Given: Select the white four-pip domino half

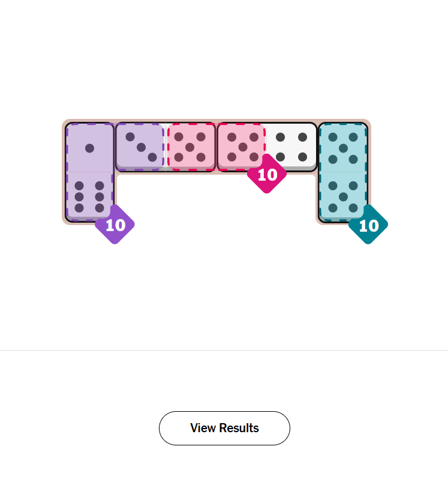Looking at the screenshot, I should coord(291,147).
